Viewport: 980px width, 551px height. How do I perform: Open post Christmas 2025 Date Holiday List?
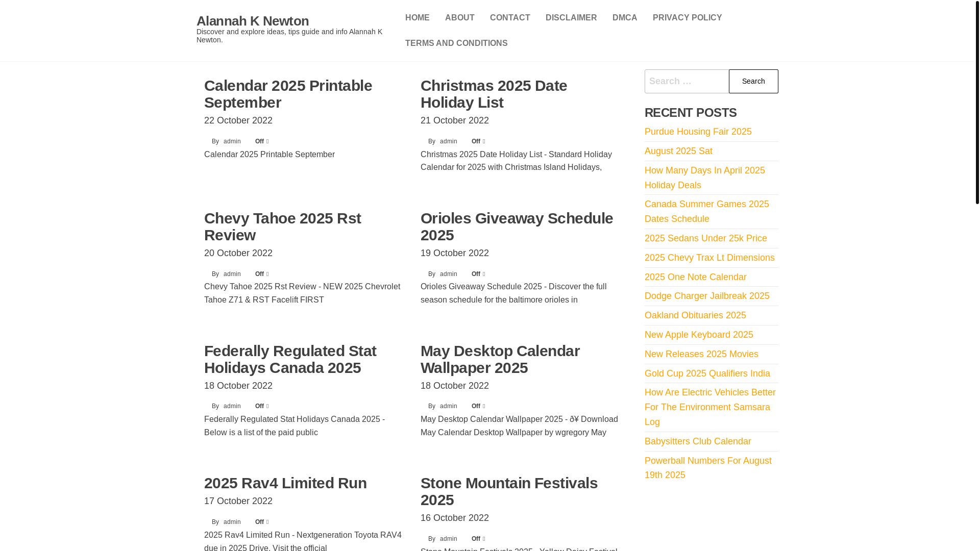(494, 94)
